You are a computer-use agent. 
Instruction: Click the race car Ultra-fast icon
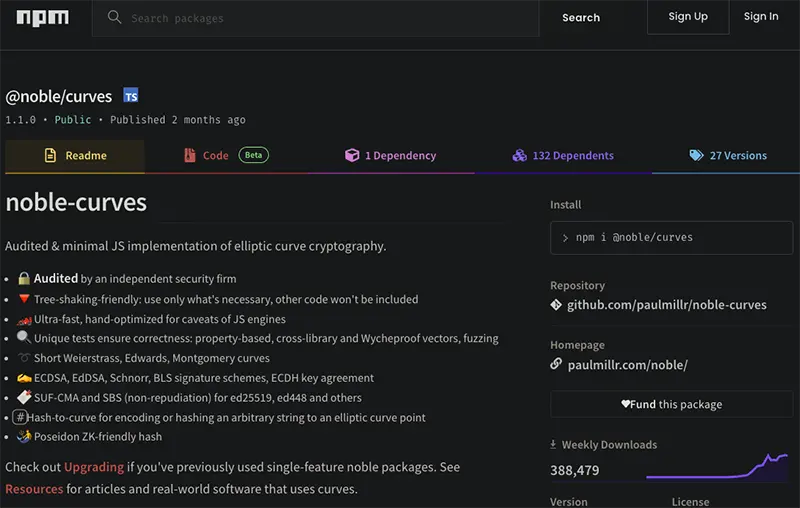24,320
